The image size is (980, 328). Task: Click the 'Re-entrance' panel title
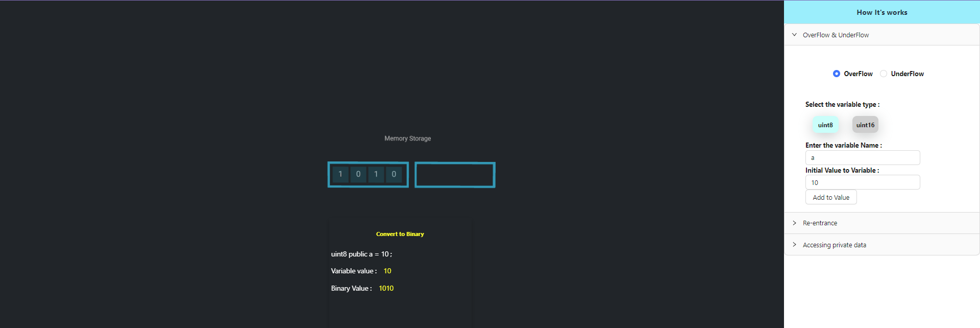[820, 223]
